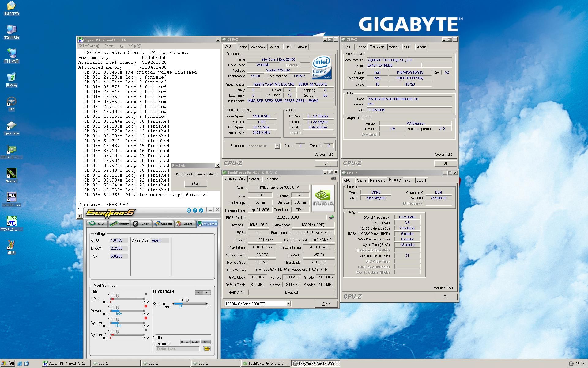
Task: Open the NVIDIA GeForce 9800 GTX card dropdown
Action: pyautogui.click(x=288, y=304)
